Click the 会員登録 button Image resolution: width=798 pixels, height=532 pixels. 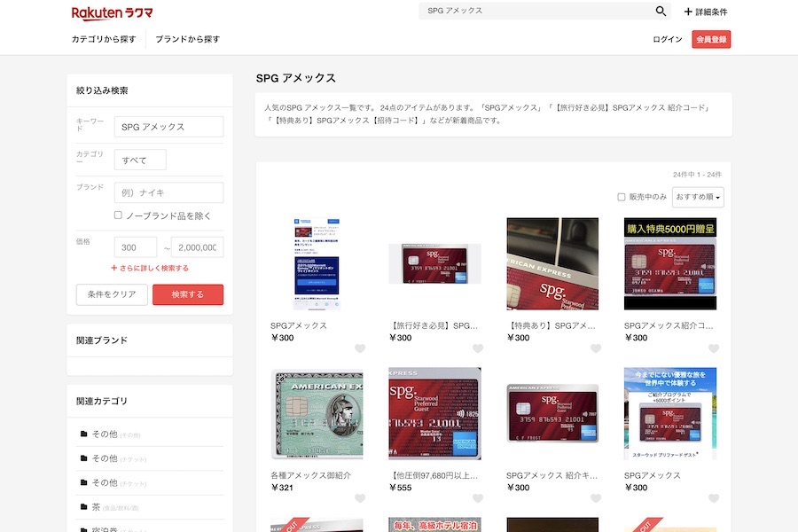(x=711, y=39)
